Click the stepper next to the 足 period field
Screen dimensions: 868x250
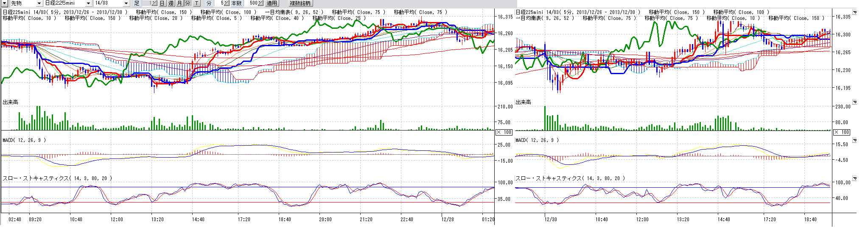154,3
